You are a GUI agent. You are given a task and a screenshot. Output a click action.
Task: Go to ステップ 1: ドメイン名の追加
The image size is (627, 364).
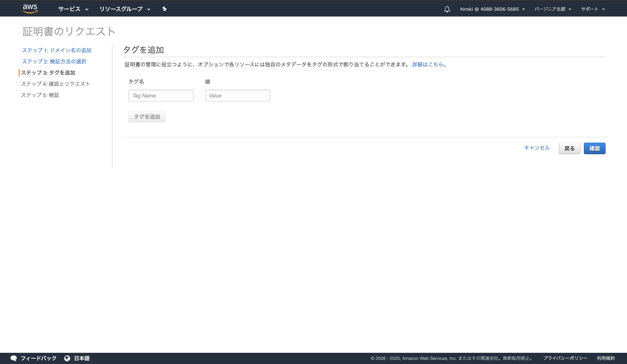pos(57,50)
